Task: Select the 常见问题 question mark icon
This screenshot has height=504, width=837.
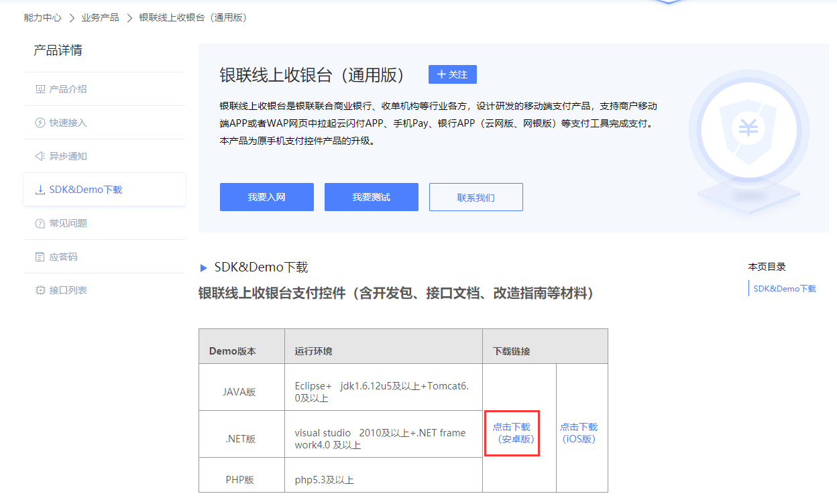Action: 40,223
